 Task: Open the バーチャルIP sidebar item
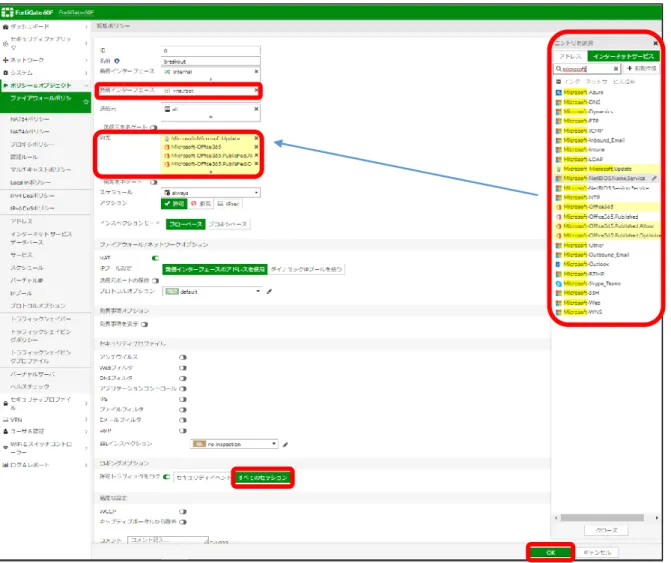pyautogui.click(x=27, y=280)
